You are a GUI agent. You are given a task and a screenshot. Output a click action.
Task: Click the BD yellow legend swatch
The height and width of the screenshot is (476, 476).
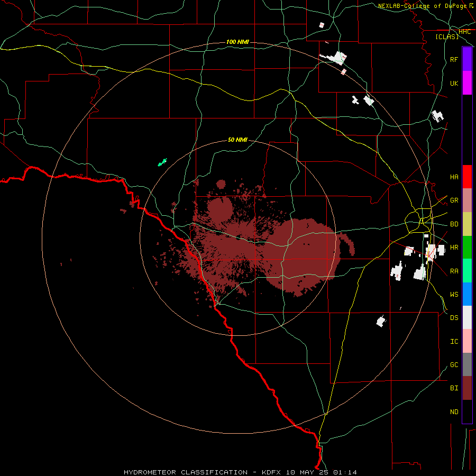click(467, 224)
